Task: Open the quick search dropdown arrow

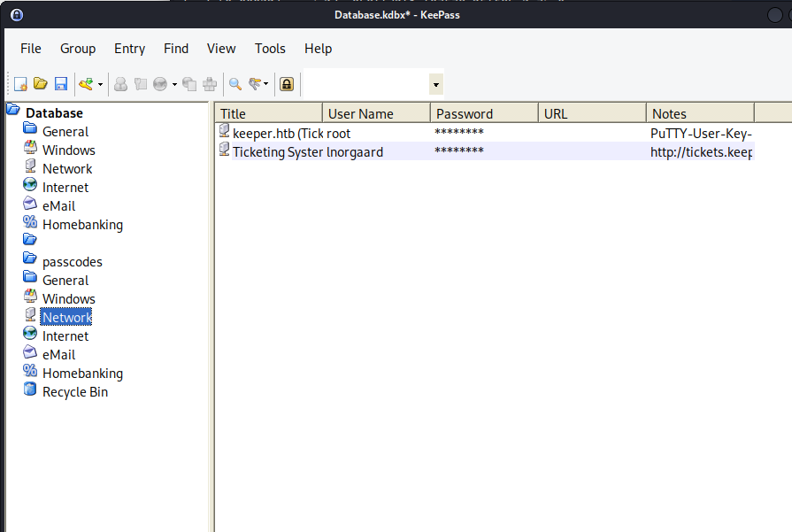Action: (436, 84)
